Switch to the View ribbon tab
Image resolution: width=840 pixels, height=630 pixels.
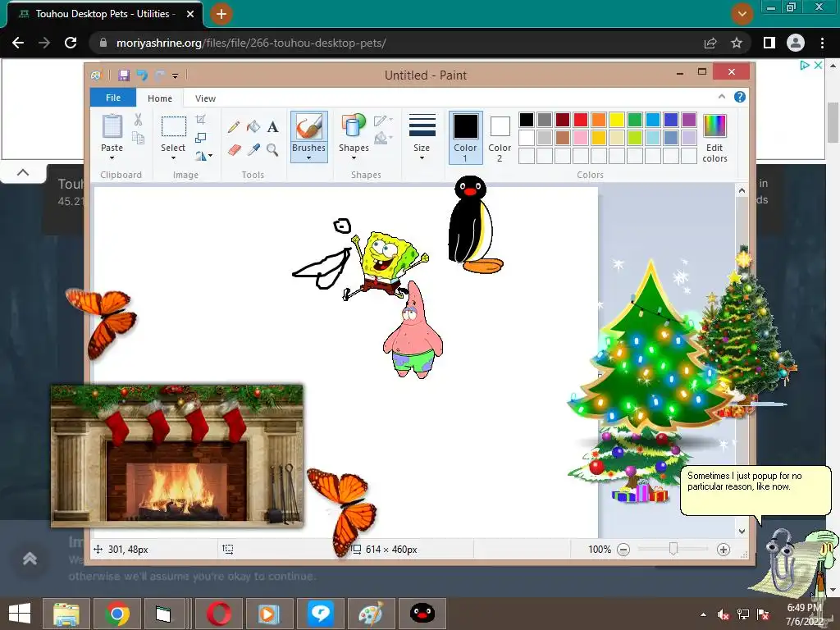point(205,98)
